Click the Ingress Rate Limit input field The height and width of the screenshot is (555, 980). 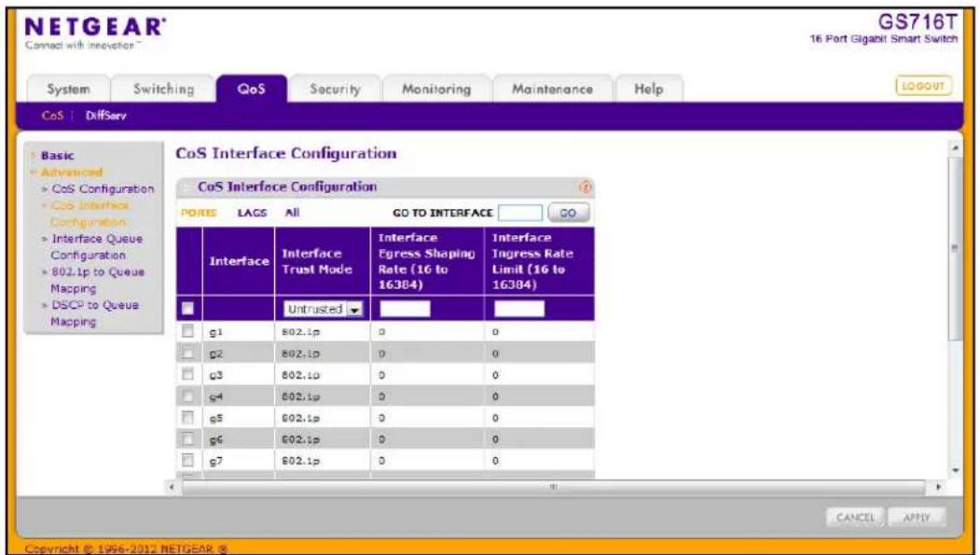(518, 309)
